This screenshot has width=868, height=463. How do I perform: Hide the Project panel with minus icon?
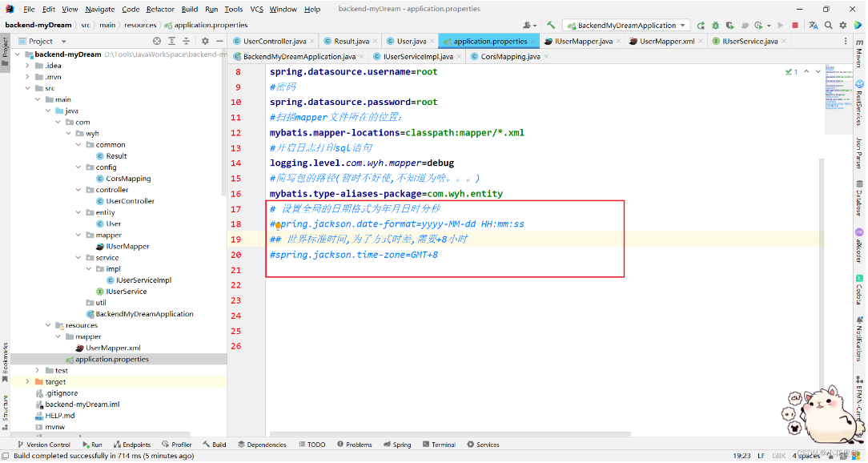click(219, 41)
